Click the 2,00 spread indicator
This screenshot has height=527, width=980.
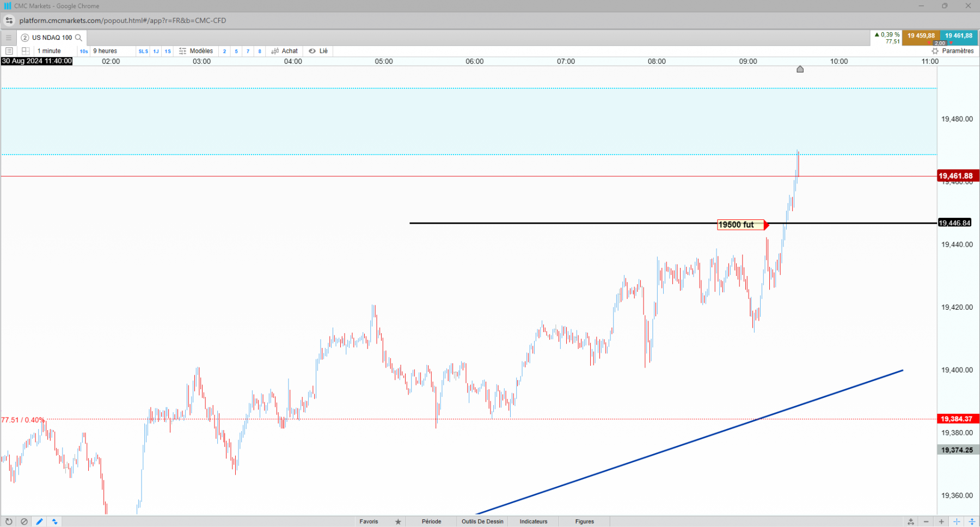pyautogui.click(x=940, y=43)
